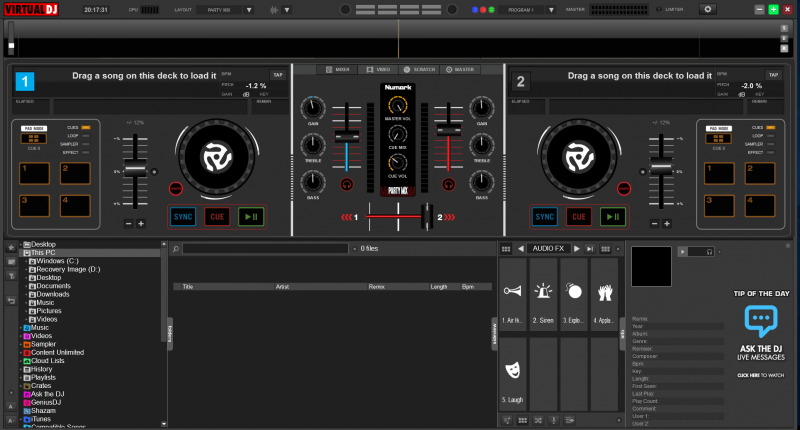The image size is (800, 430).
Task: Click the left deck headphone cue icon
Action: click(347, 185)
